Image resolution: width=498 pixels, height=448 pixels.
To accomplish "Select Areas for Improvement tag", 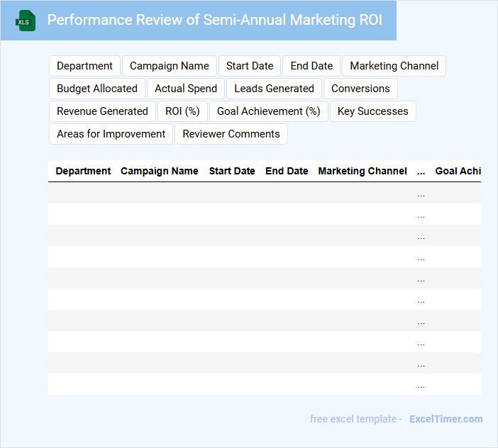I will click(x=111, y=134).
